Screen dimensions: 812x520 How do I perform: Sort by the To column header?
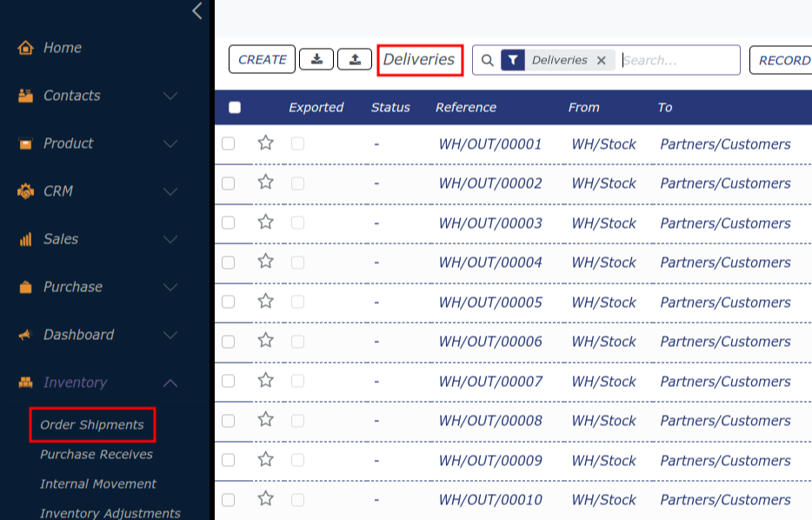[x=665, y=107]
